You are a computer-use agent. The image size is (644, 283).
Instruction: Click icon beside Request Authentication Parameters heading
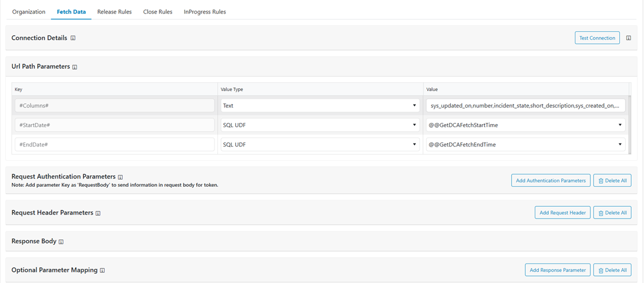coord(121,177)
